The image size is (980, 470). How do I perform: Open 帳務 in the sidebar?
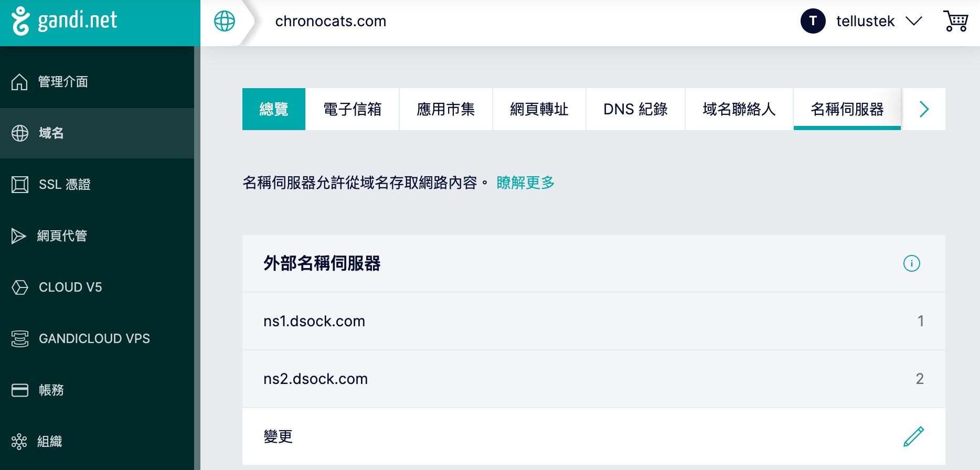[x=97, y=390]
